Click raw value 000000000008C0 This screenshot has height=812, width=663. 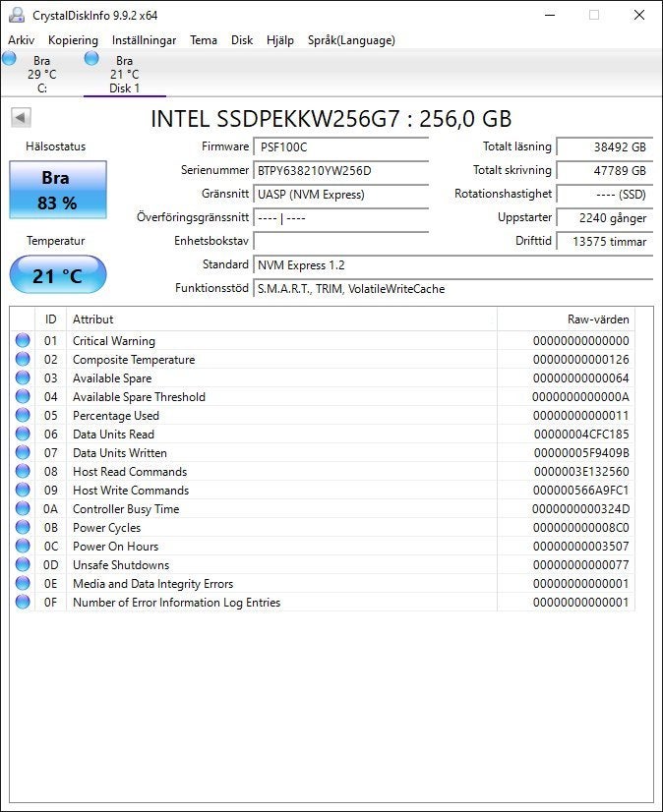coord(581,527)
